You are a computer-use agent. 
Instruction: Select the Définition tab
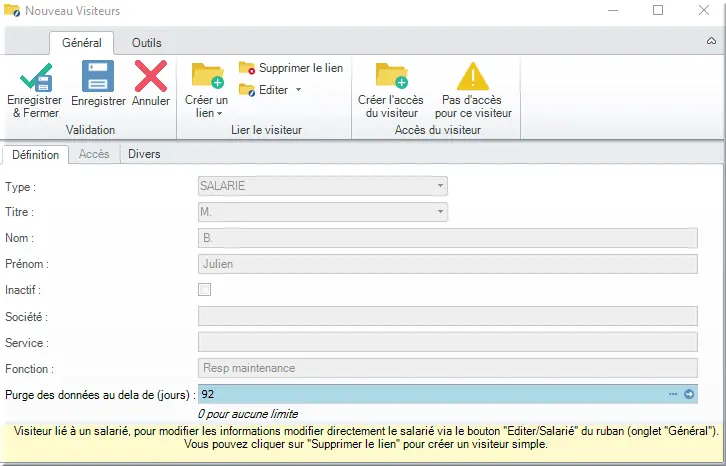[36, 155]
